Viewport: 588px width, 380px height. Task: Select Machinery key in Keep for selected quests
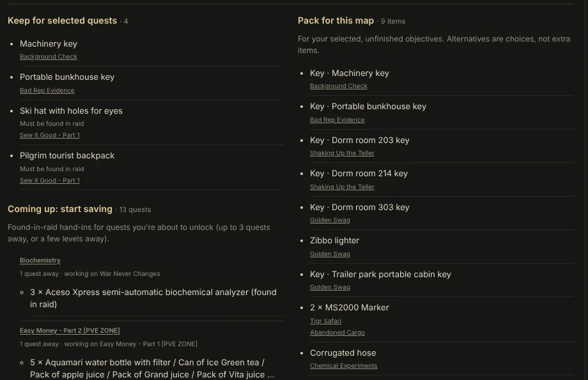click(x=49, y=44)
